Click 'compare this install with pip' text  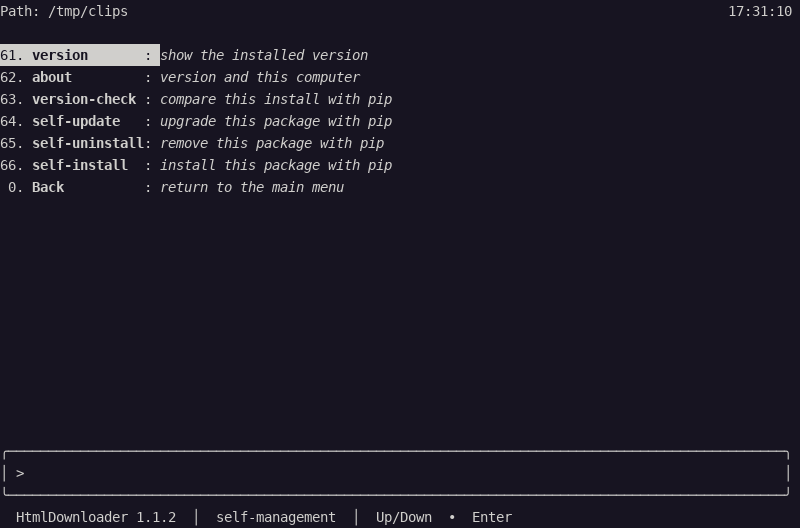click(x=276, y=99)
